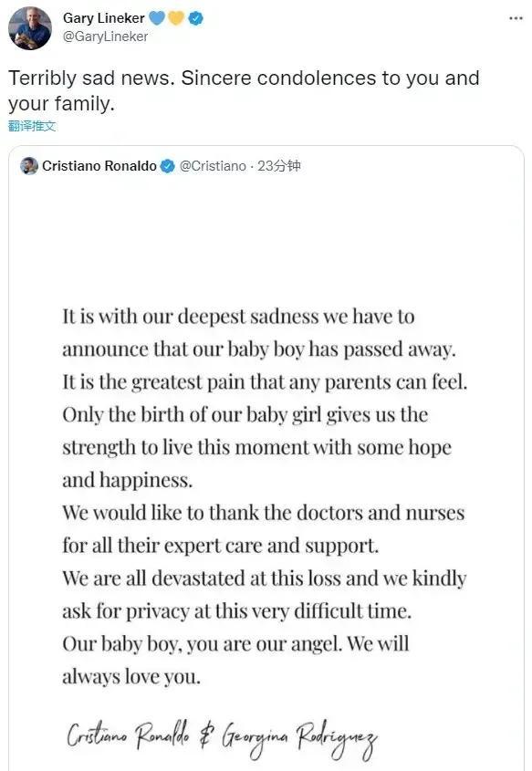Viewport: 532px width, 771px height.
Task: Click the Georgina Rodriguez handwritten signature
Action: tap(300, 737)
